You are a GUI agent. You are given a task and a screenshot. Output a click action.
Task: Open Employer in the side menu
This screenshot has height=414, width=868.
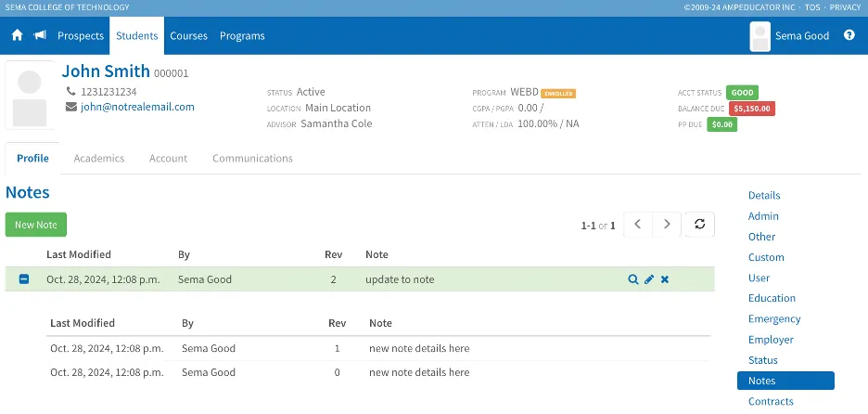(x=771, y=340)
